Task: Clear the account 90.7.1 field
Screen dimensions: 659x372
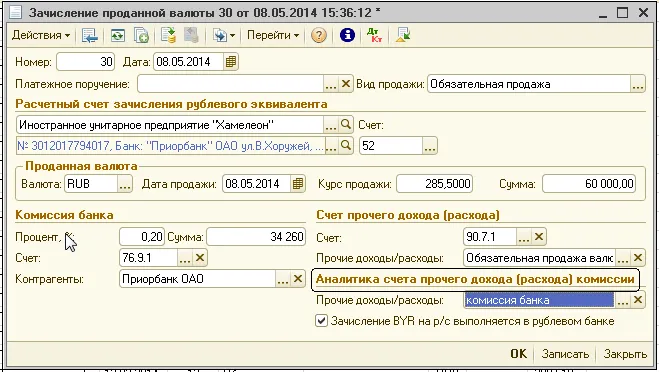Action: coord(539,237)
